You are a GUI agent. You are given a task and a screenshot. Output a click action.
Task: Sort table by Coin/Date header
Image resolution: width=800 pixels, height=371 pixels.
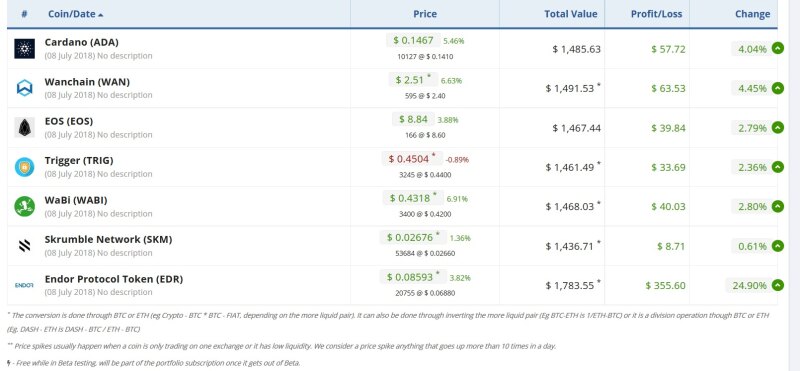pyautogui.click(x=71, y=14)
